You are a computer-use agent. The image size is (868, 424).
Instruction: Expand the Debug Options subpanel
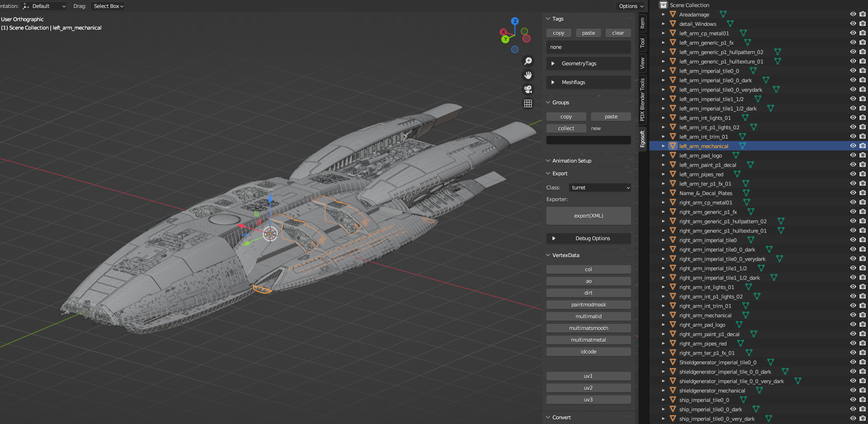coord(589,238)
